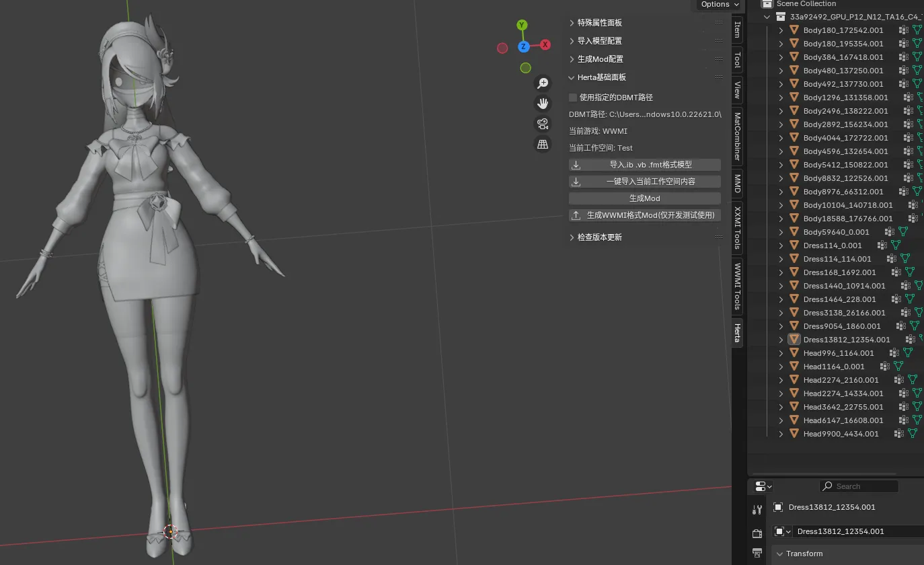This screenshot has width=924, height=565.
Task: Expand the Body1296_131358.001 tree row
Action: 781,98
